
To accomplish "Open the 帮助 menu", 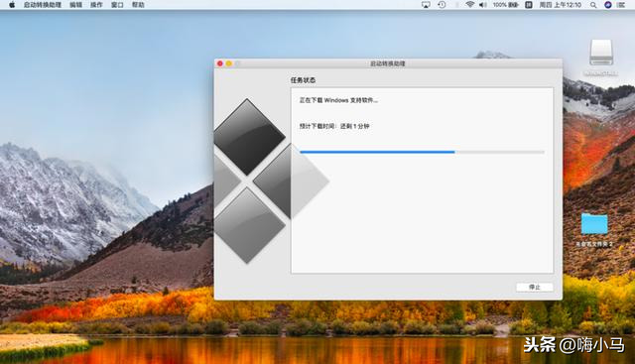I will coord(138,5).
